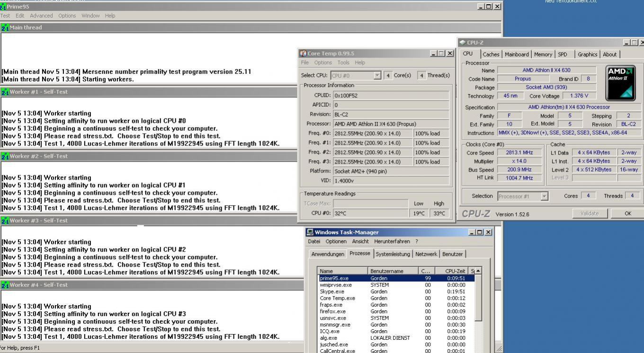Click the AMD Athlon II logo
The image size is (644, 353).
(x=620, y=83)
